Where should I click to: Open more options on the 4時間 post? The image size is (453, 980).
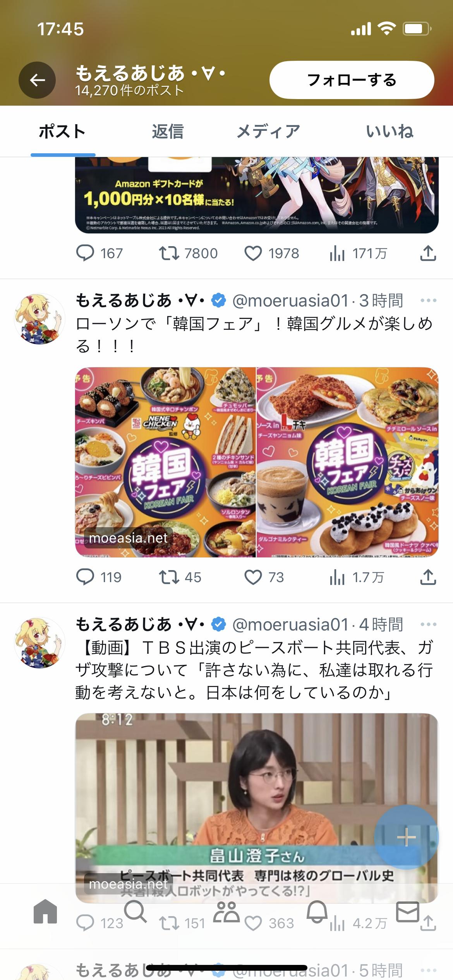pos(428,624)
